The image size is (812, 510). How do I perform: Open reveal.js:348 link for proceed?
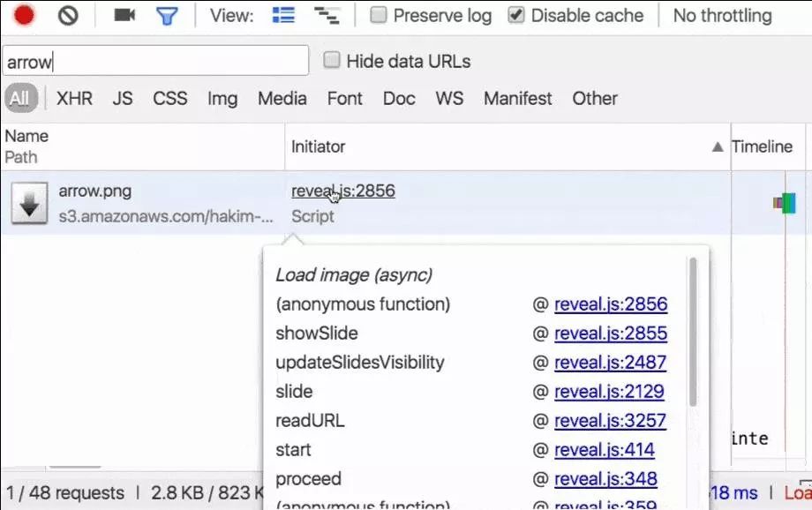click(605, 478)
